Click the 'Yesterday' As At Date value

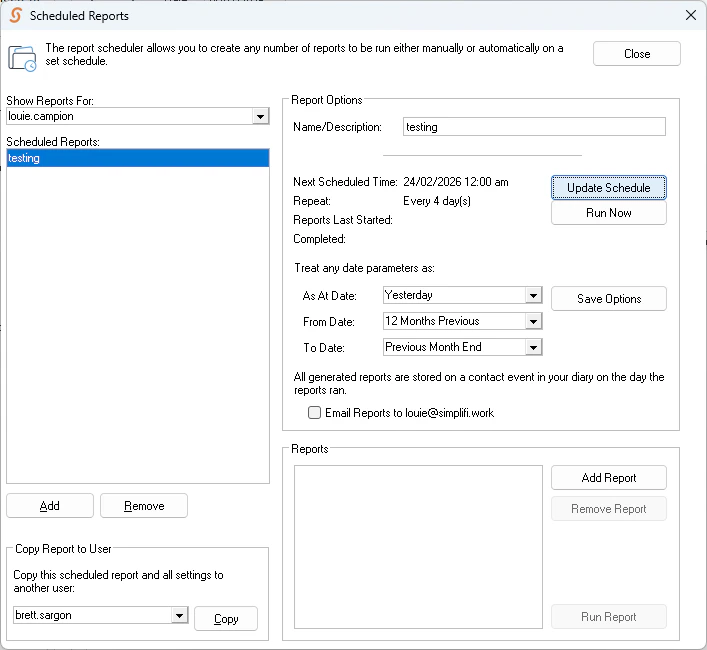pos(409,295)
